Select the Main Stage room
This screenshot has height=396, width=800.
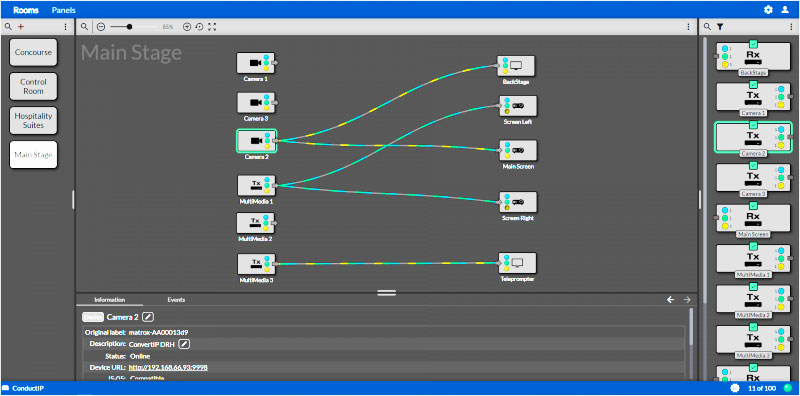pos(33,155)
